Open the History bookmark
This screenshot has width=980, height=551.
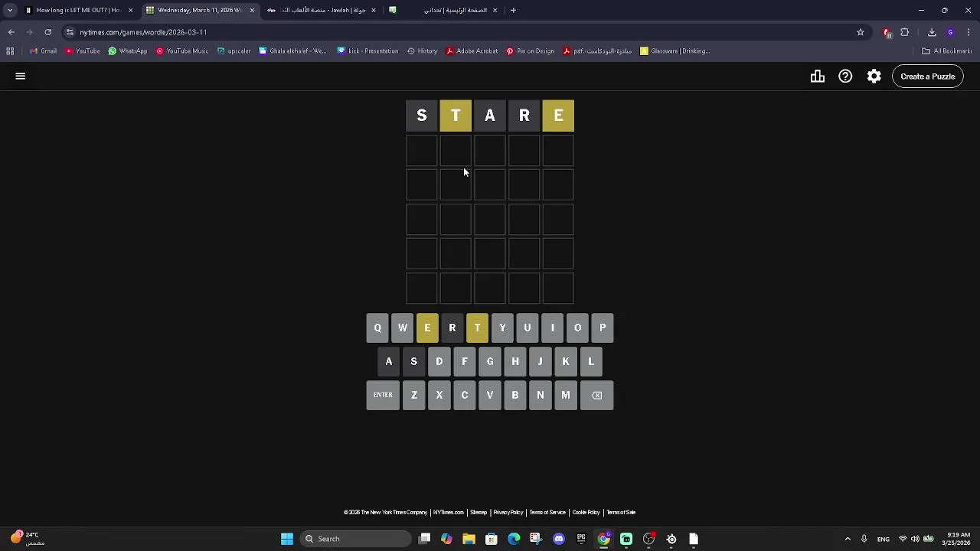coord(423,51)
